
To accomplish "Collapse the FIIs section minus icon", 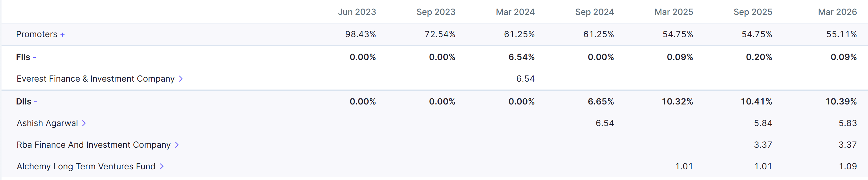I will (x=34, y=58).
